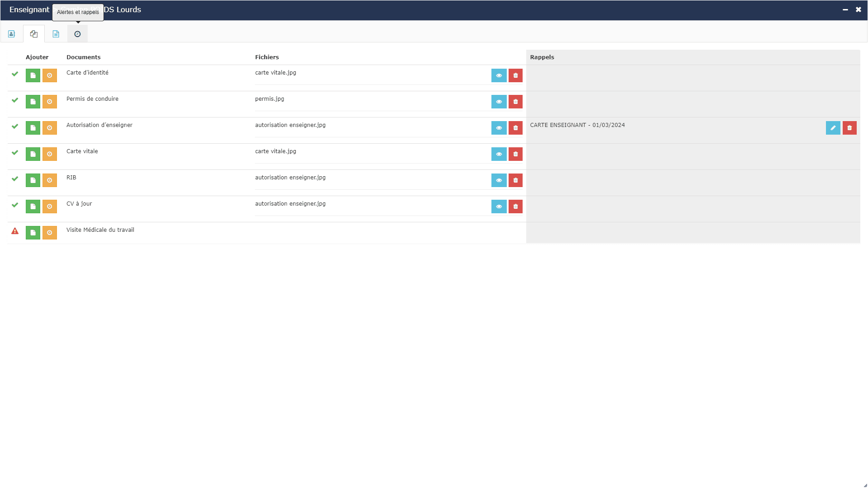Screen dimensions: 868x488
Task: View the RIB attached file
Action: (499, 180)
